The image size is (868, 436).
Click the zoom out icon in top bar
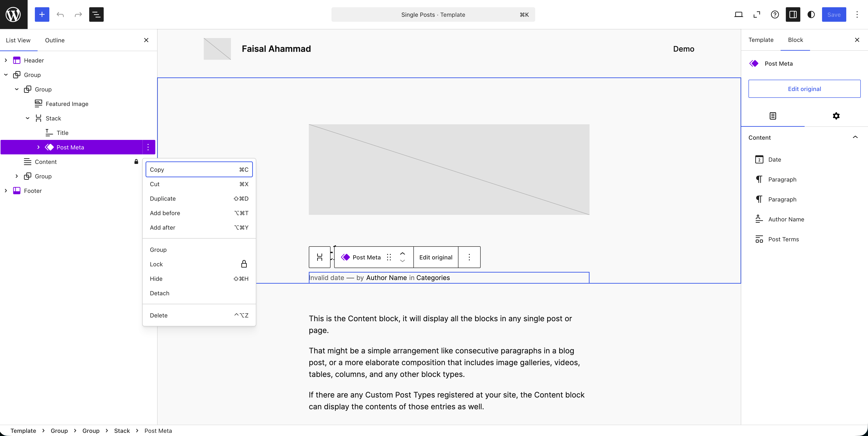click(x=756, y=14)
